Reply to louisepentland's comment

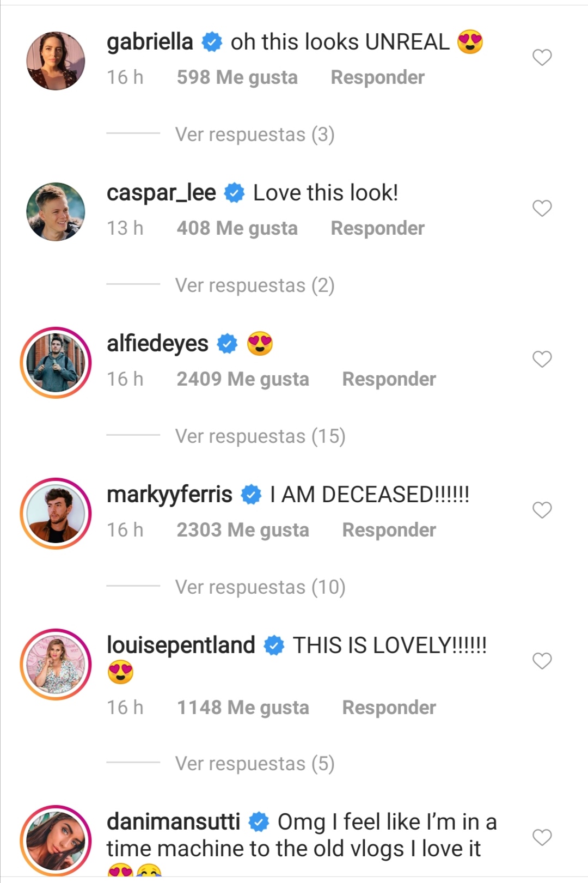[389, 708]
